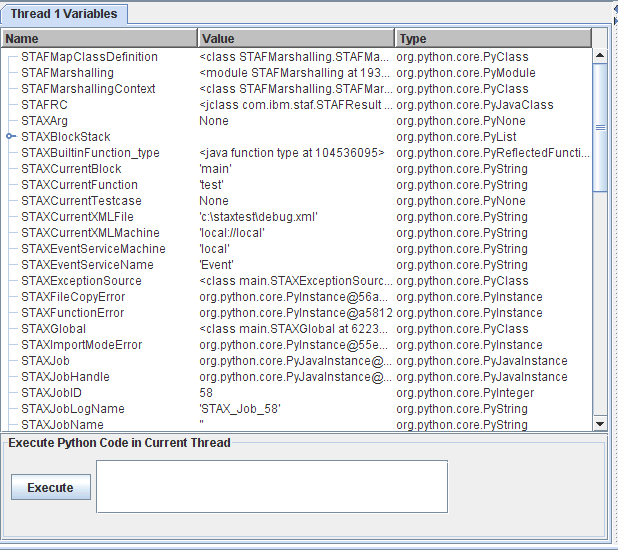Click the value 'test' for STAXCurrentFunction

212,185
